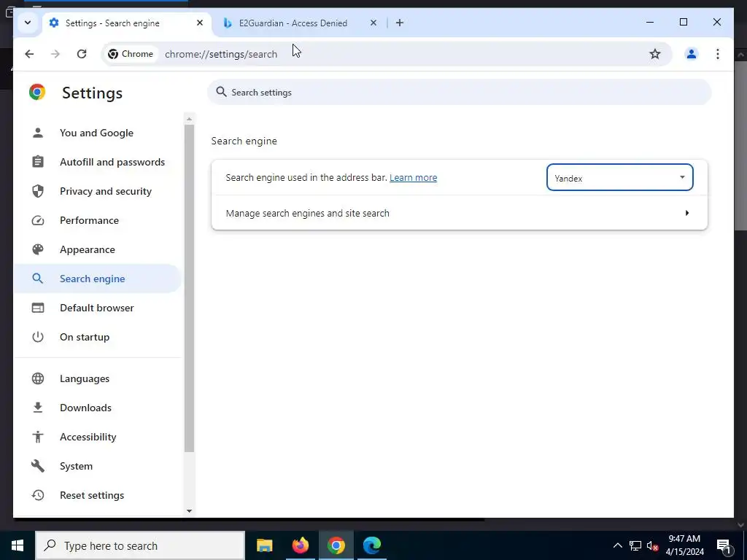
Task: Reload the current page
Action: (x=82, y=54)
